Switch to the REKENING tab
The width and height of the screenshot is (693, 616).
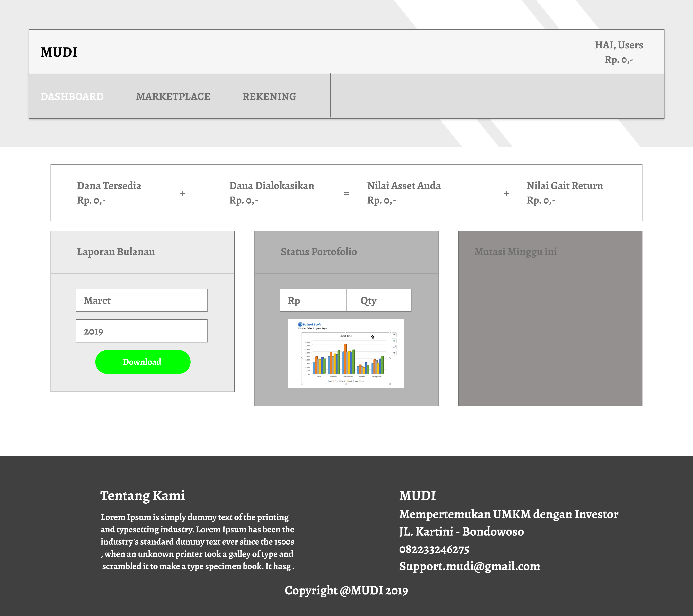269,97
